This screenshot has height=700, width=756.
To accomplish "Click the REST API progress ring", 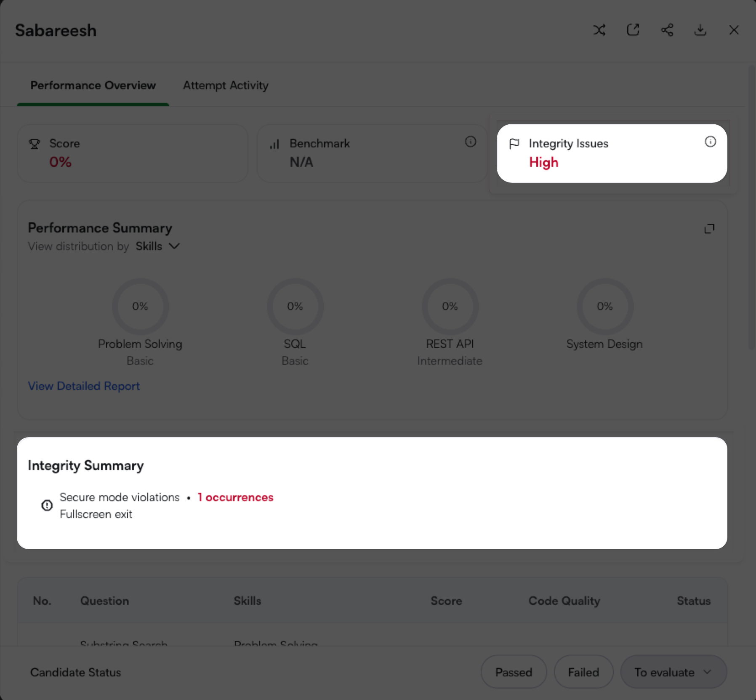I will [x=450, y=306].
